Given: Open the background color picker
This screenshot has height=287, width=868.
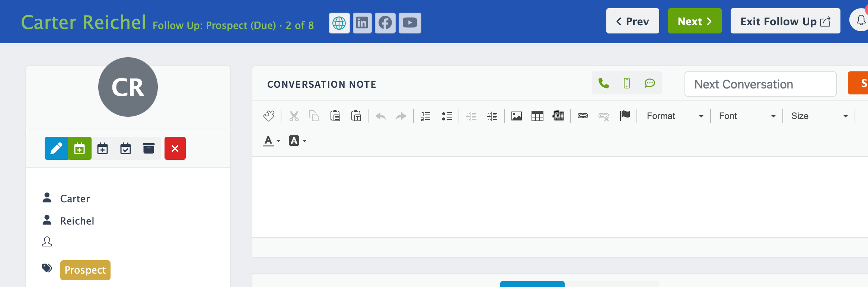Looking at the screenshot, I should pyautogui.click(x=297, y=141).
